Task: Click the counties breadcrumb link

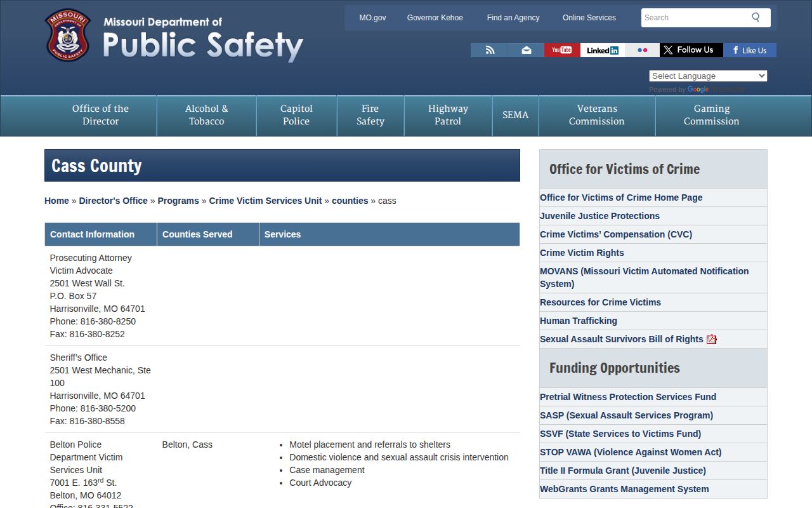Action: click(x=350, y=201)
